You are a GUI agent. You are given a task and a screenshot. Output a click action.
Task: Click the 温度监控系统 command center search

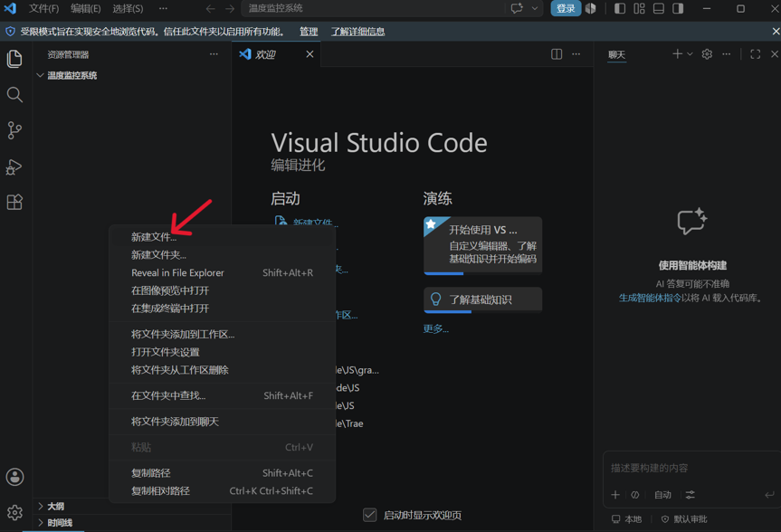coord(374,8)
